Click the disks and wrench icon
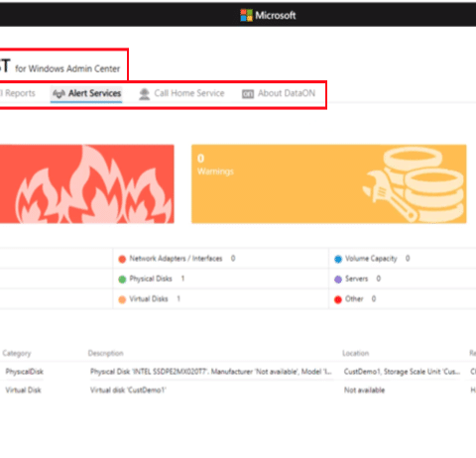Image resolution: width=476 pixels, height=458 pixels. click(x=414, y=185)
